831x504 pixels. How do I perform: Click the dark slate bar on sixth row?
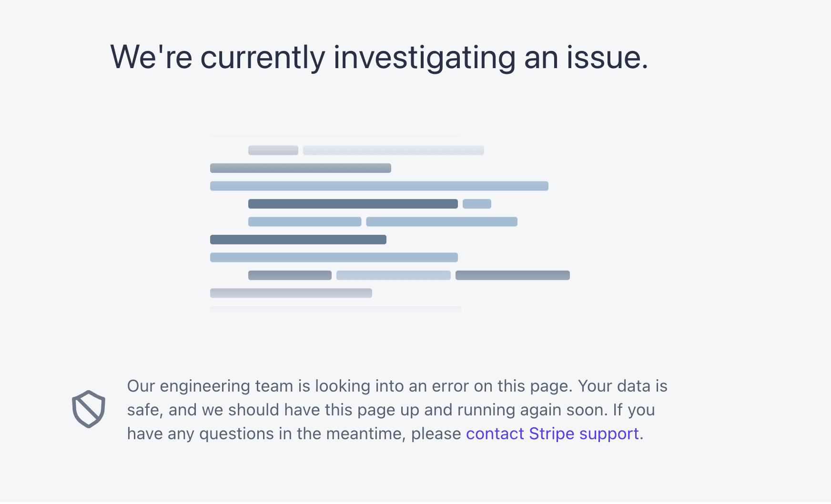point(298,240)
